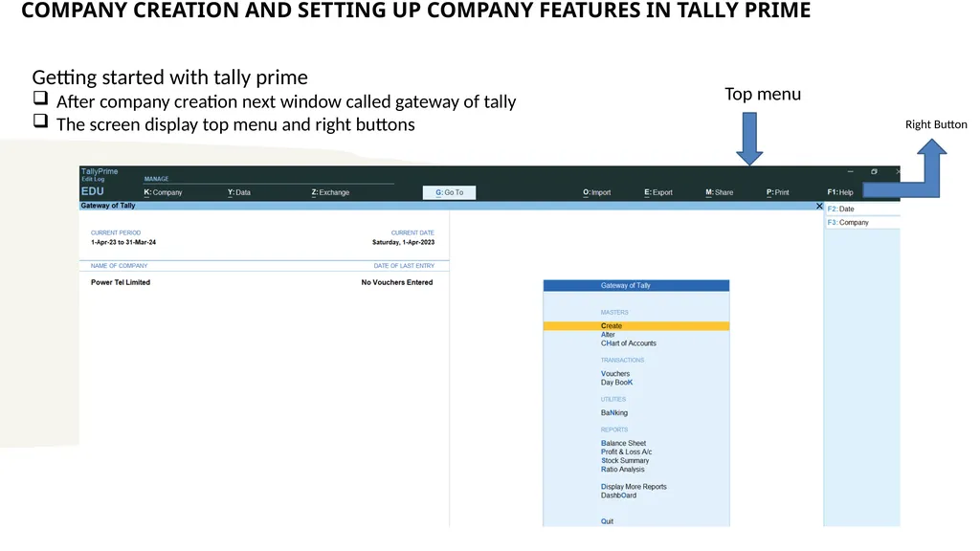
Task: Open the Z: Exchange menu
Action: (x=330, y=192)
